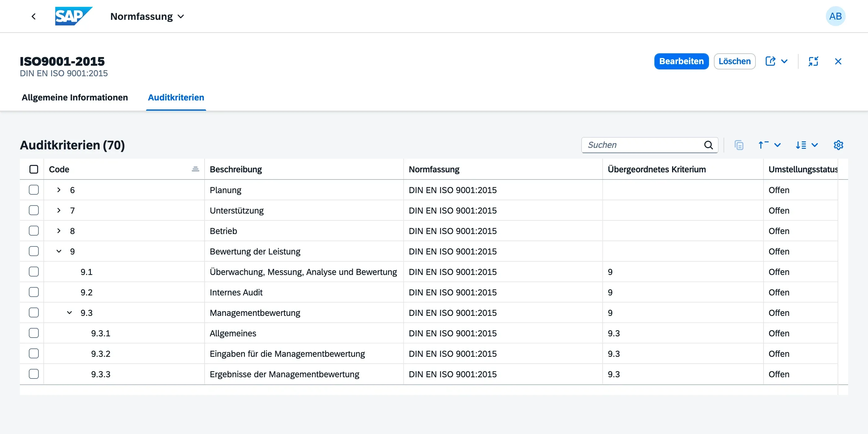Viewport: 868px width, 434px height.
Task: Click the search magnifier icon
Action: pos(708,145)
